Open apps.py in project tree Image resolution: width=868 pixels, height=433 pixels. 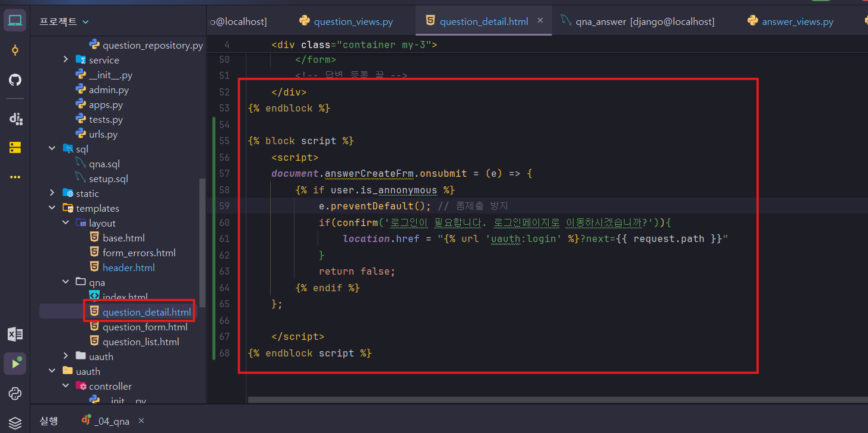99,104
